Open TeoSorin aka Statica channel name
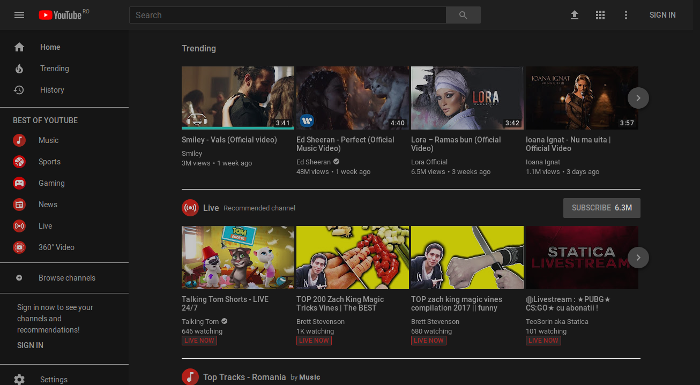 (557, 321)
